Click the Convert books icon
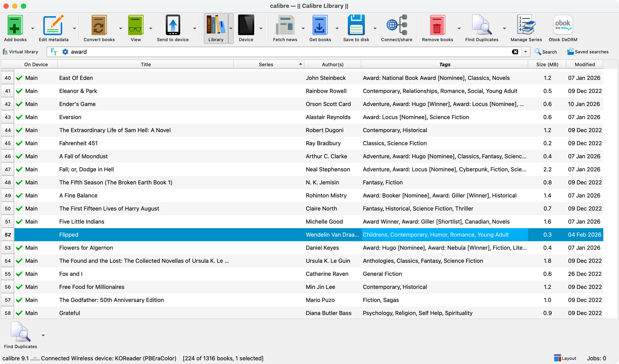The width and height of the screenshot is (619, 364). coord(99,26)
